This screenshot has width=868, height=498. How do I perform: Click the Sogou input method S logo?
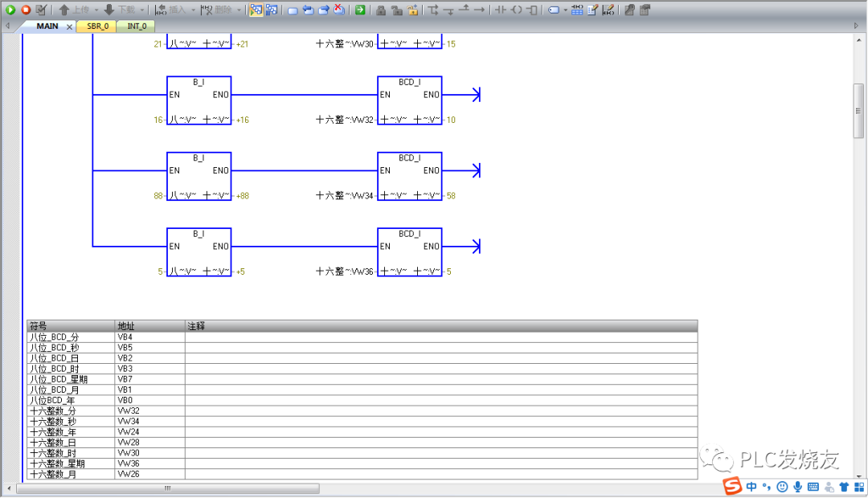pos(732,486)
